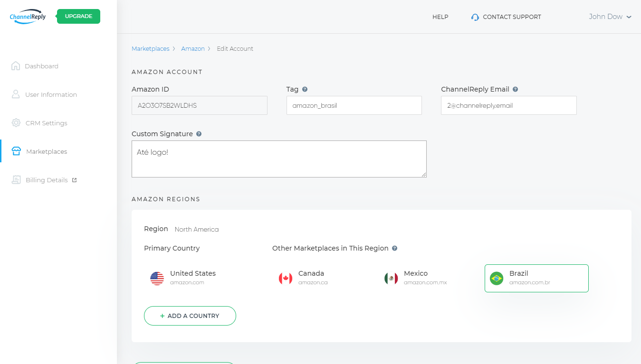Image resolution: width=641 pixels, height=364 pixels.
Task: Click the help icon next to Tag
Action: tap(305, 89)
